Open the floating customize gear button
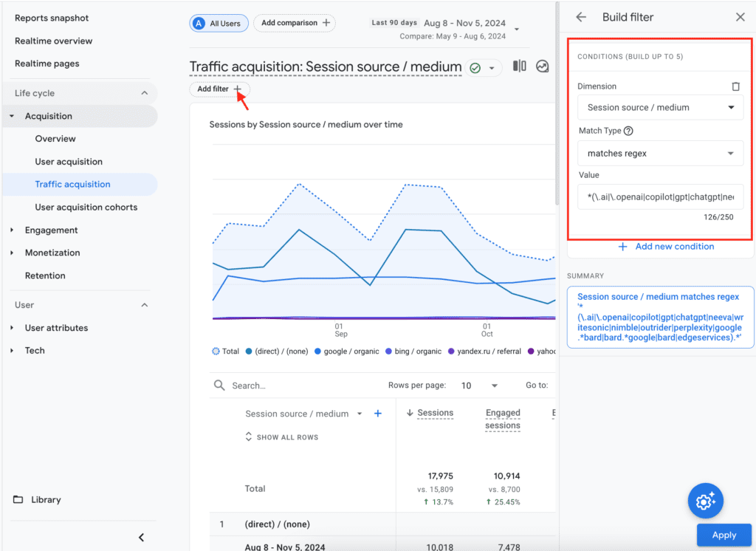This screenshot has height=551, width=756. (705, 501)
